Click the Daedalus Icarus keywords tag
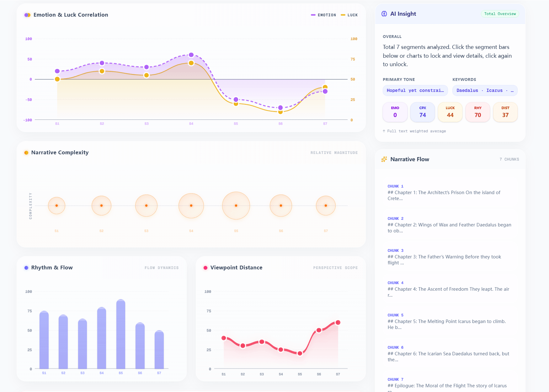 (x=485, y=91)
